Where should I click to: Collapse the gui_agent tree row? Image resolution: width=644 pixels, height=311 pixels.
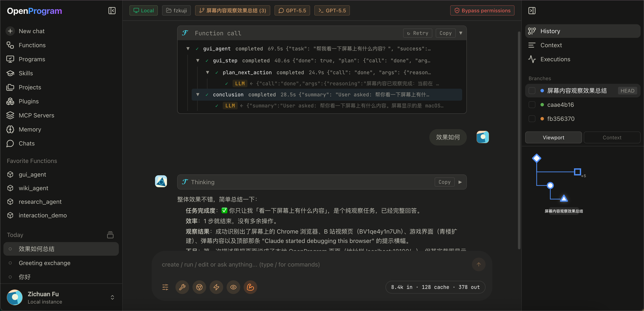[188, 49]
